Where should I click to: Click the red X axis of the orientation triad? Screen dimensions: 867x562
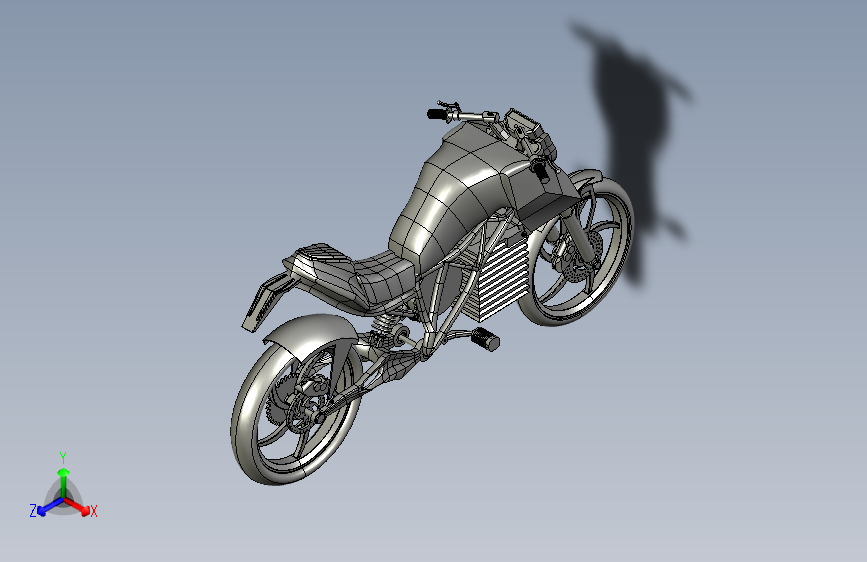(x=78, y=506)
